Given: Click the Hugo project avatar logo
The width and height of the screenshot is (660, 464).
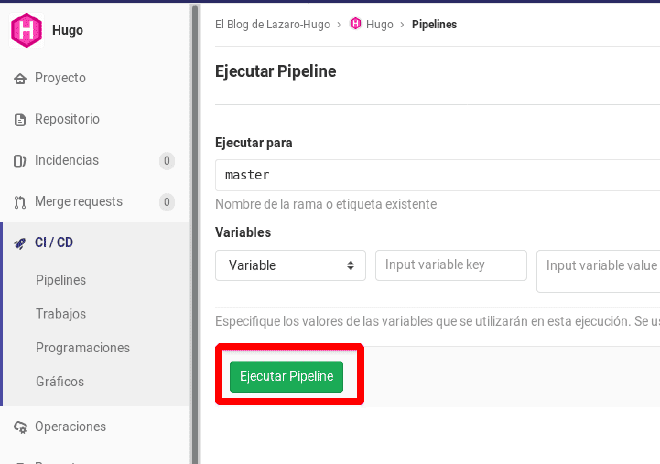Looking at the screenshot, I should (27, 30).
